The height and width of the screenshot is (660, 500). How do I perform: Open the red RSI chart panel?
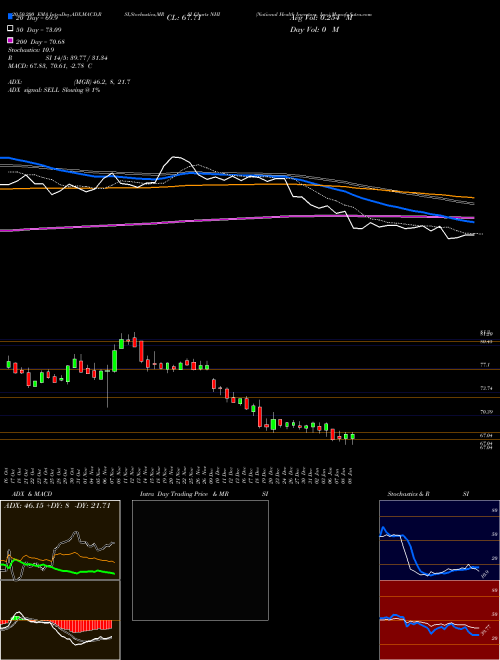pos(439,620)
